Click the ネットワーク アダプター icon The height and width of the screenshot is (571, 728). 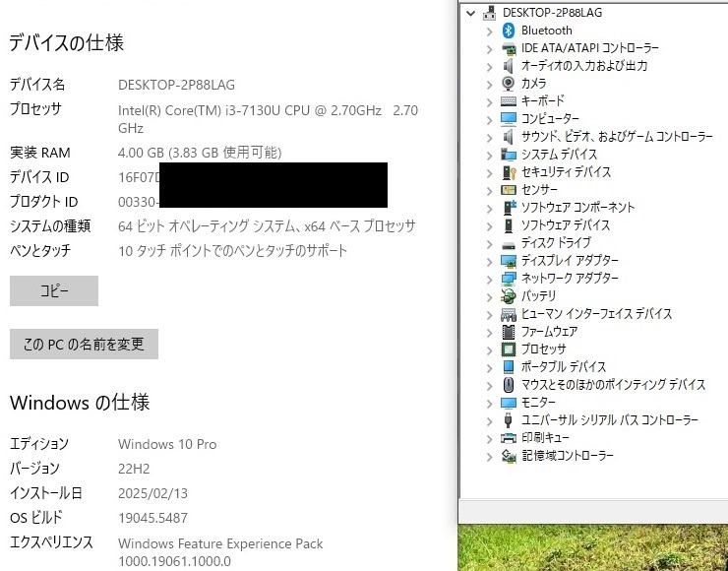[x=509, y=279]
